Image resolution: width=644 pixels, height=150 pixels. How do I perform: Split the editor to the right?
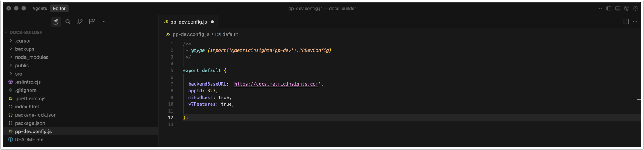626,22
